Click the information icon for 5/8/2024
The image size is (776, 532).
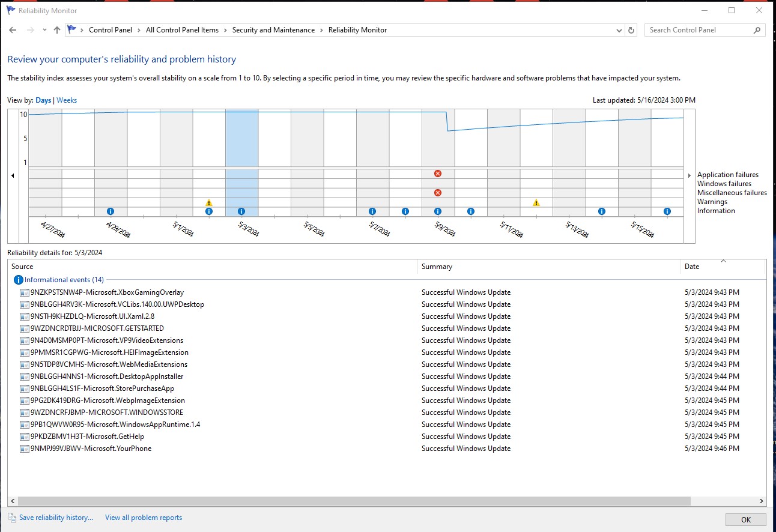(x=405, y=211)
